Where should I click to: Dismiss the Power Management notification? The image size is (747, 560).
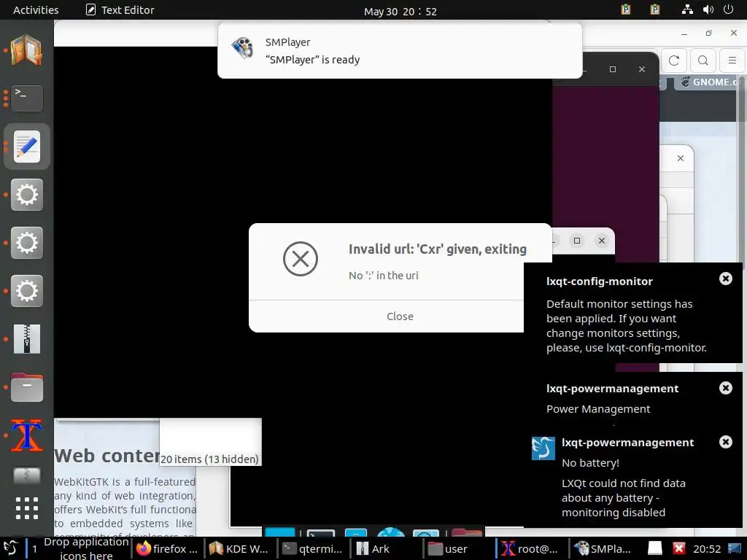click(x=725, y=388)
